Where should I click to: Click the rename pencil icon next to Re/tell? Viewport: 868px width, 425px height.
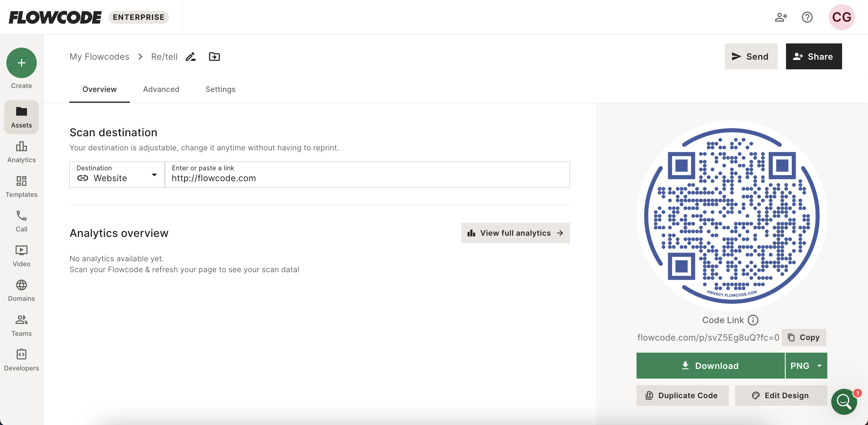(x=191, y=57)
